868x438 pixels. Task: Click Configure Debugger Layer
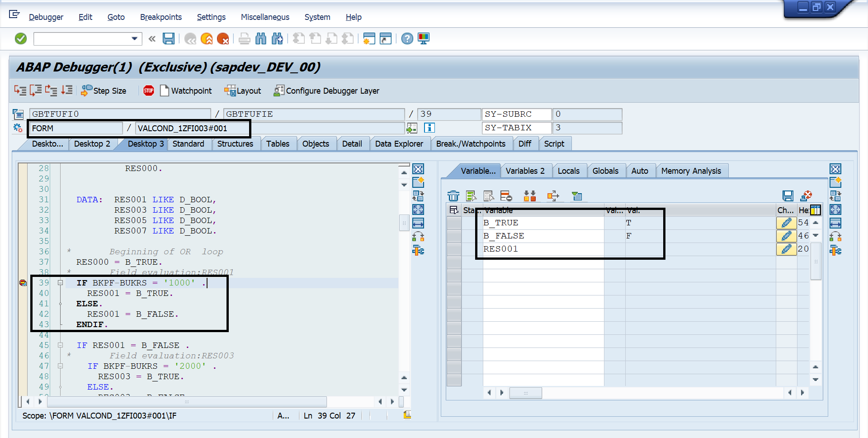pos(326,90)
